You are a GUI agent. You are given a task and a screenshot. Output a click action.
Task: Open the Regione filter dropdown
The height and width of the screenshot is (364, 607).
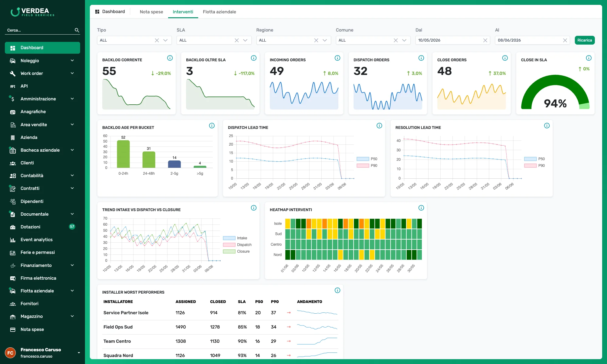[325, 40]
